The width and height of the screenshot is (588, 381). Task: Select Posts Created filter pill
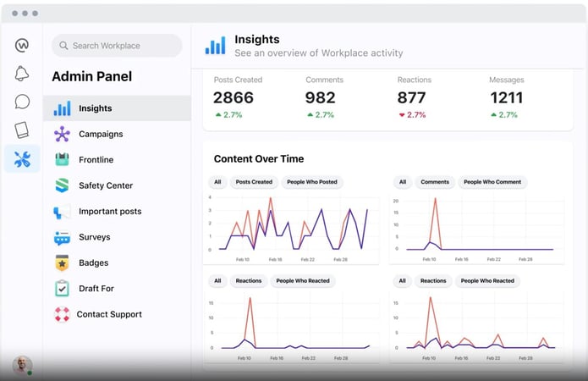[254, 182]
